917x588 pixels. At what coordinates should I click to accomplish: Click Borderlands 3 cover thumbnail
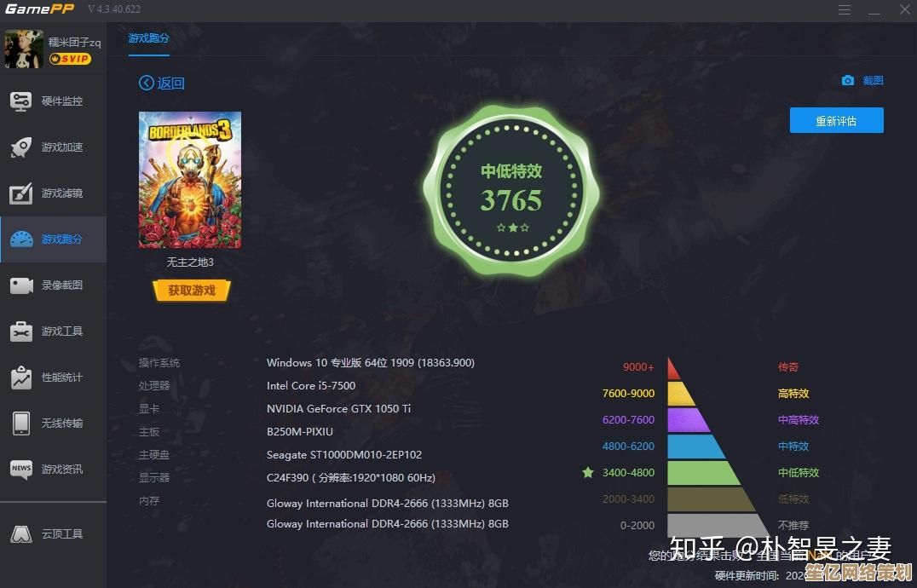point(190,180)
